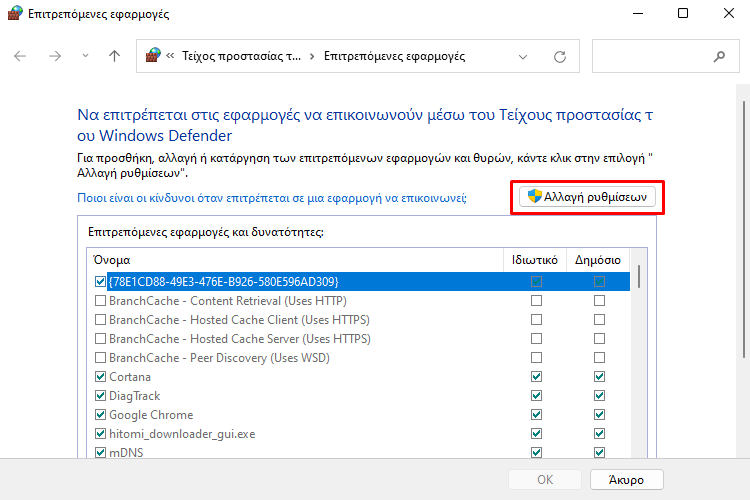This screenshot has height=500, width=750.
Task: Select BranchCache - Content Retrieval (Uses HTTP) row
Action: tap(359, 300)
